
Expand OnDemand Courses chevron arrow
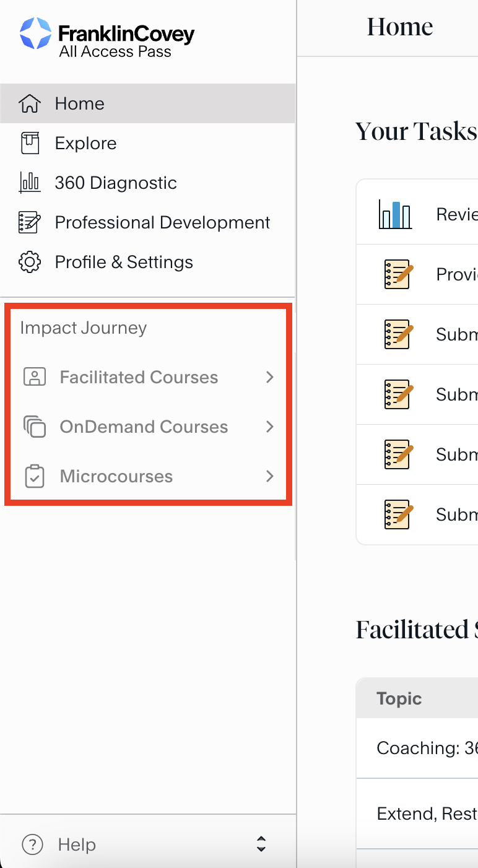269,427
